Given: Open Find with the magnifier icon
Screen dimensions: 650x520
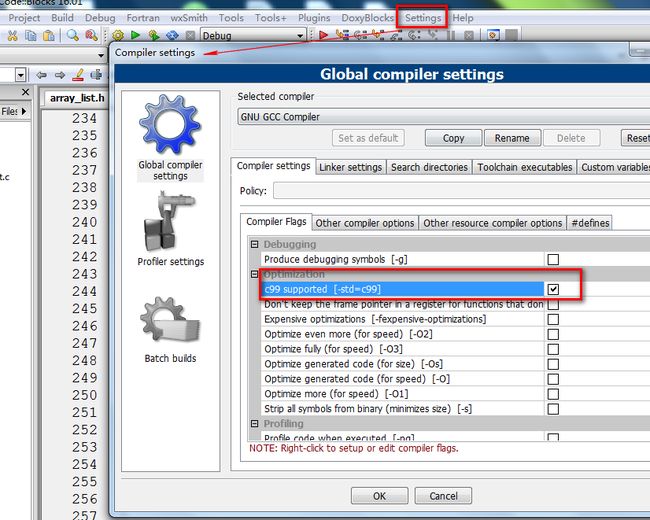Looking at the screenshot, I should 73,36.
